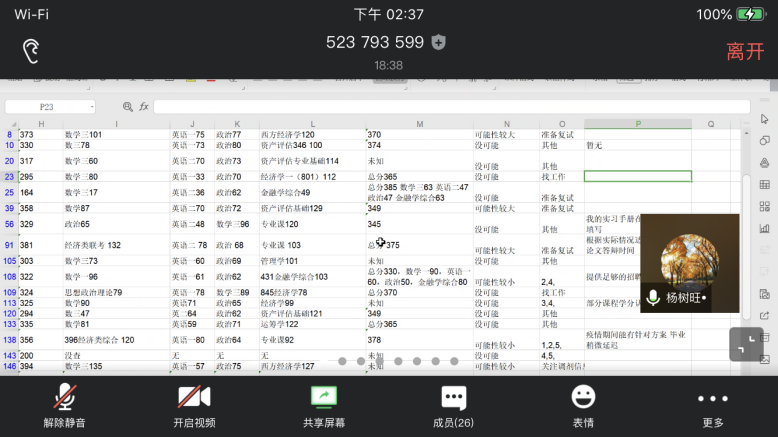The width and height of the screenshot is (778, 437).
Task: Expand the P23 name box dropdown
Action: [x=92, y=106]
